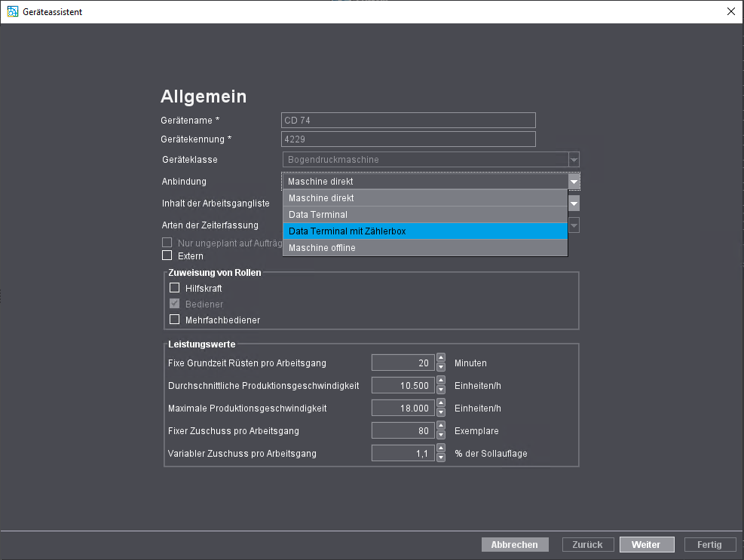Viewport: 744px width, 560px height.
Task: Click the maximum production speed field 18.000
Action: tap(403, 409)
